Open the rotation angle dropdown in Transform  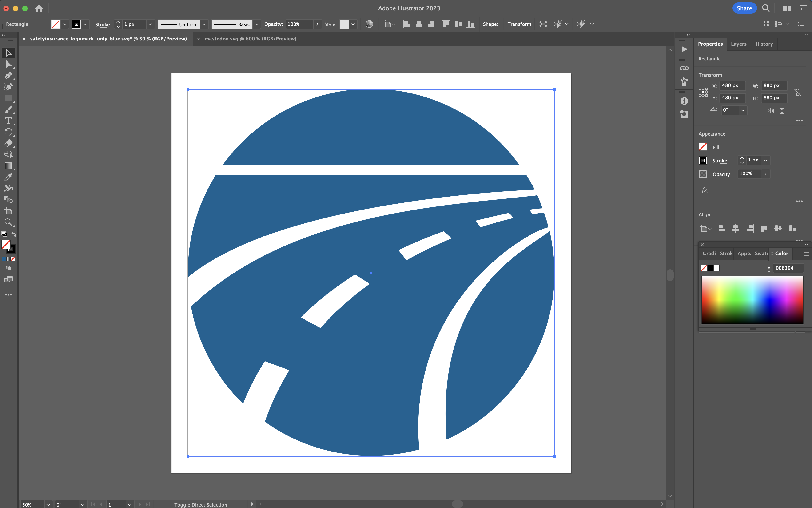[743, 110]
